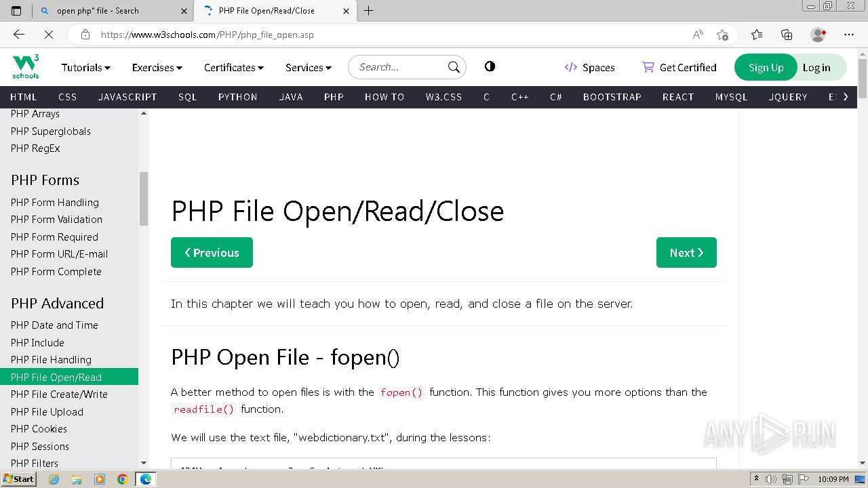868x488 pixels.
Task: Select CSS in topic bar
Action: (x=68, y=97)
